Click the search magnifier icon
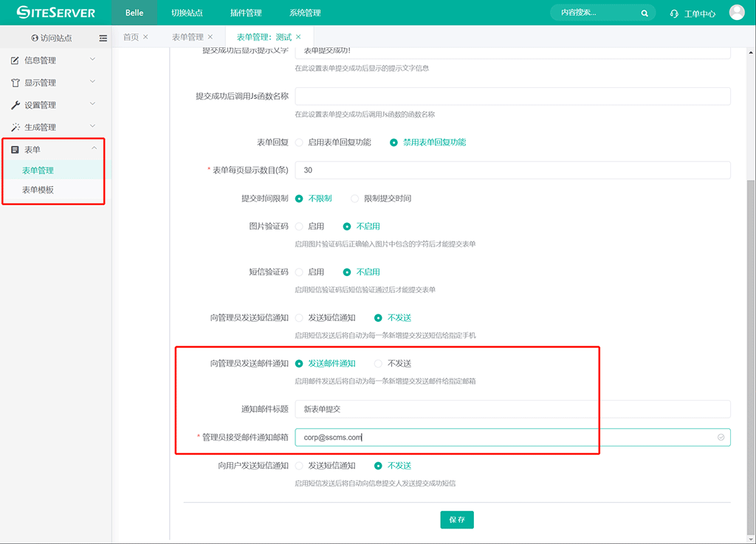Viewport: 756px width, 544px height. pos(645,13)
